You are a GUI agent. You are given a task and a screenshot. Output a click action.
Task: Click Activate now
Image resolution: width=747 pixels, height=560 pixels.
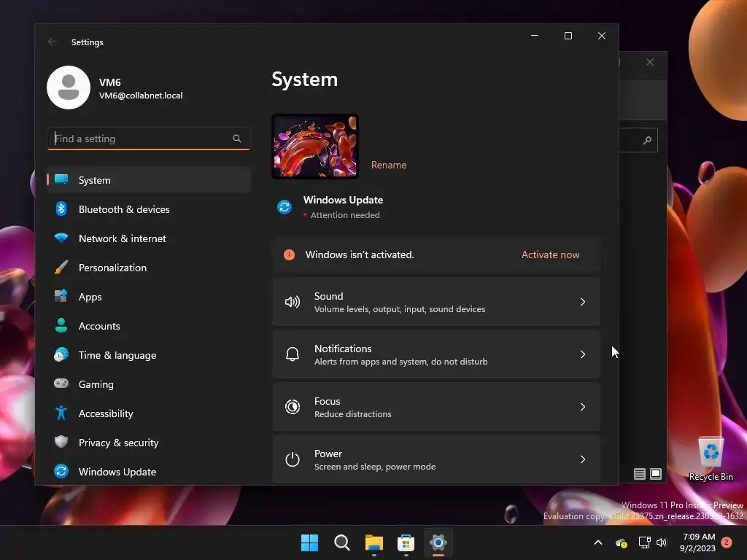click(550, 254)
